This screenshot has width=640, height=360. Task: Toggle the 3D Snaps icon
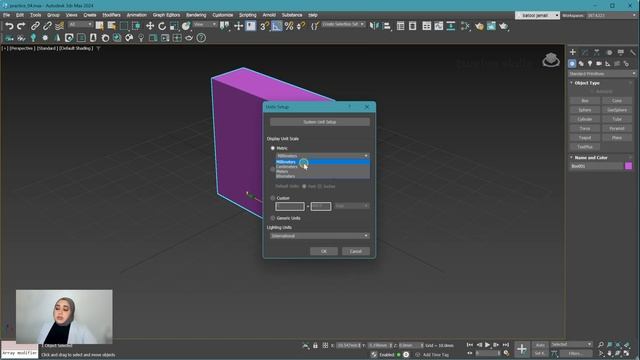click(264, 26)
